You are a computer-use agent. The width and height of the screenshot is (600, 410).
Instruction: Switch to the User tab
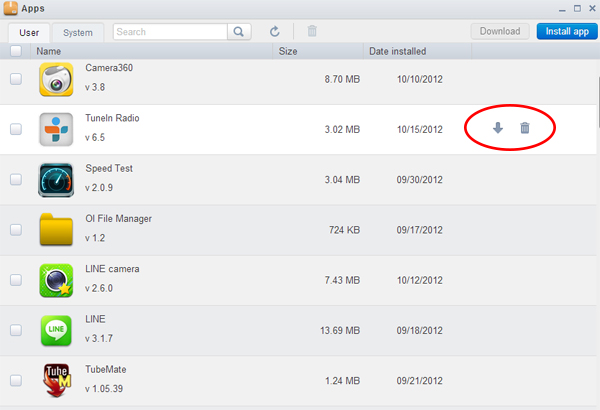(x=29, y=33)
